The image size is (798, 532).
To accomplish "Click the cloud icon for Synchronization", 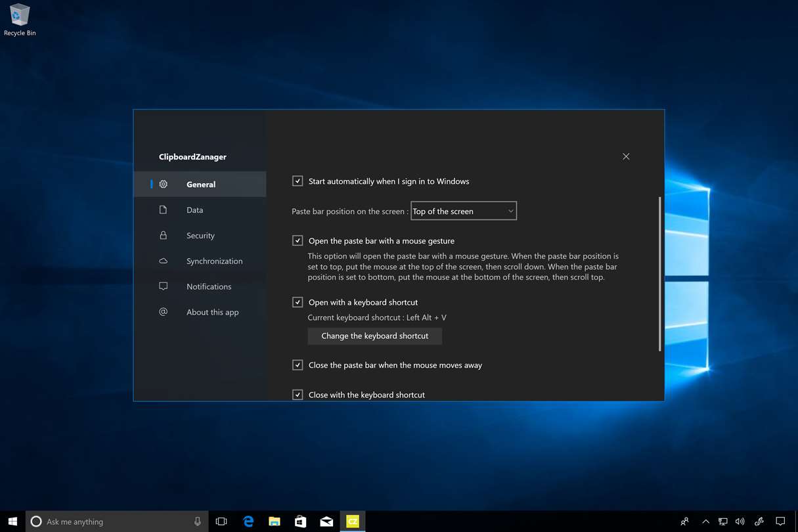I will coord(164,261).
